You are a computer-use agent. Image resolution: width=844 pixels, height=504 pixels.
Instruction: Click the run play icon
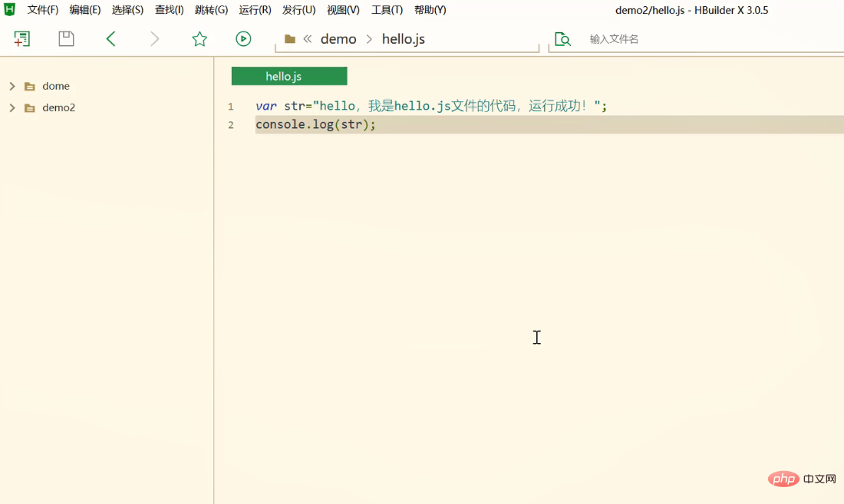tap(243, 38)
